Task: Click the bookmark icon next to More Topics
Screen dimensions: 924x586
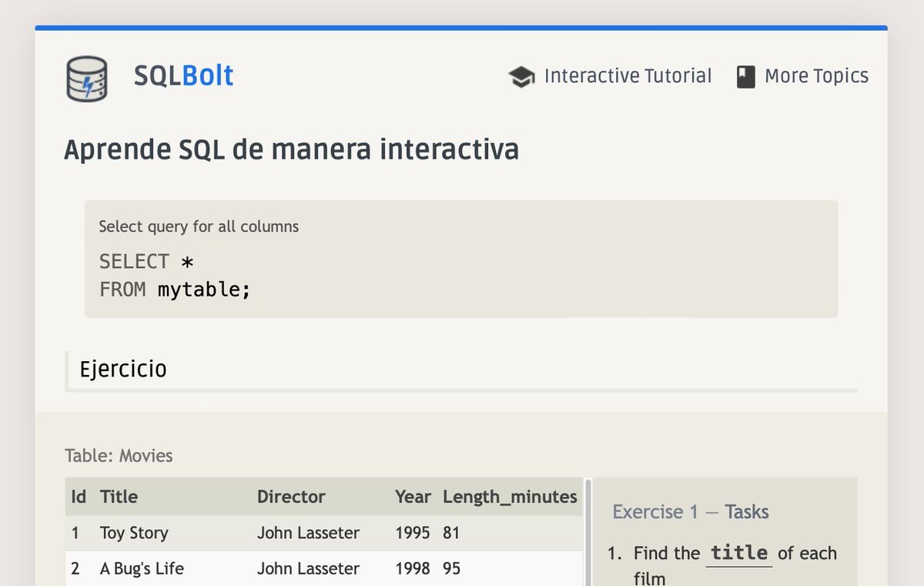Action: coord(745,75)
